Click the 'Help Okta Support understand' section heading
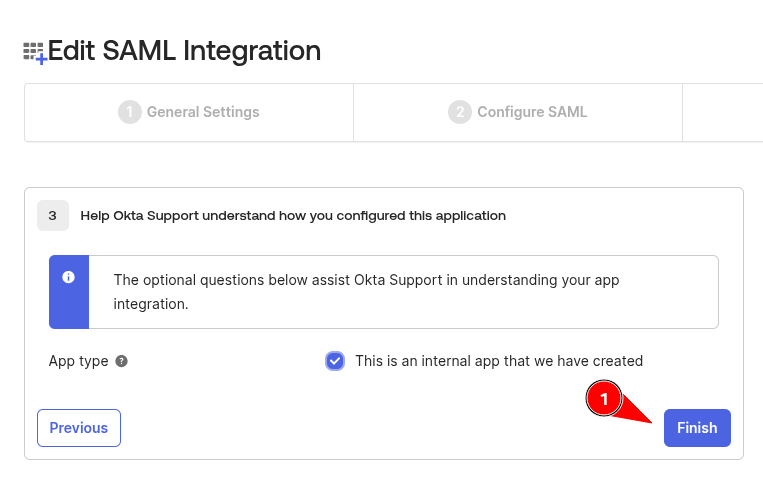 [293, 216]
